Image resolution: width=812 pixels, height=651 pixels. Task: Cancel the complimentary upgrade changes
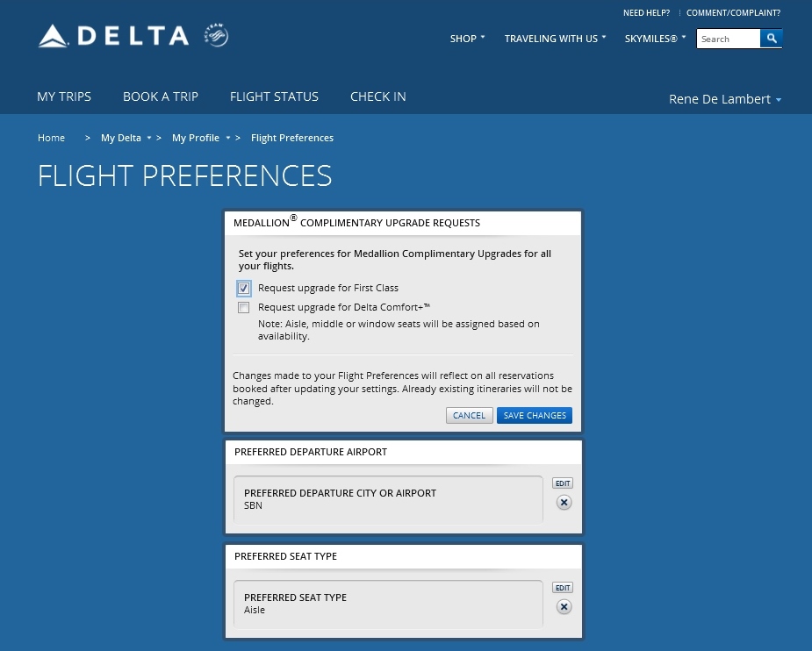tap(469, 415)
